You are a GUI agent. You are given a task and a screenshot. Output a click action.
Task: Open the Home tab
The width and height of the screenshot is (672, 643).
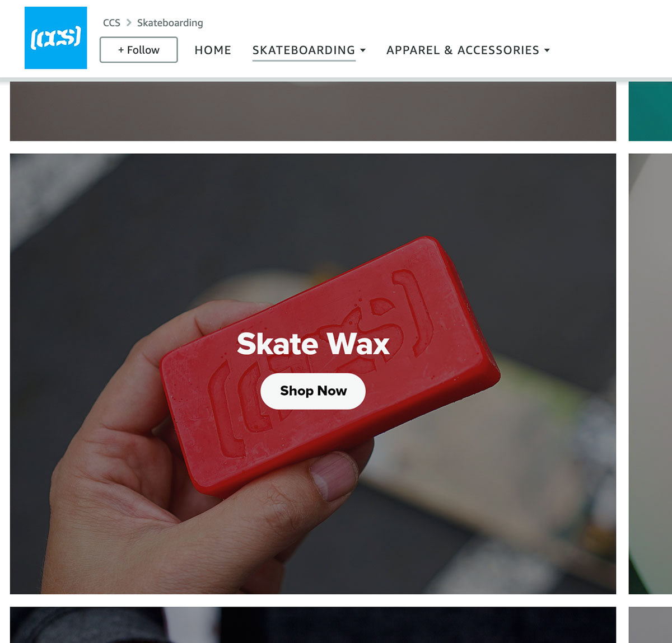click(213, 50)
